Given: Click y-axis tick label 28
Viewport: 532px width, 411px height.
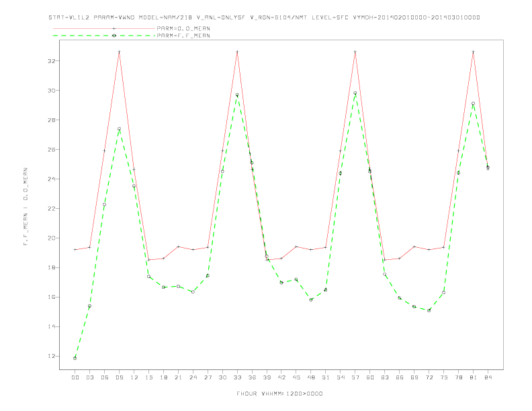Looking at the screenshot, I should point(52,120).
